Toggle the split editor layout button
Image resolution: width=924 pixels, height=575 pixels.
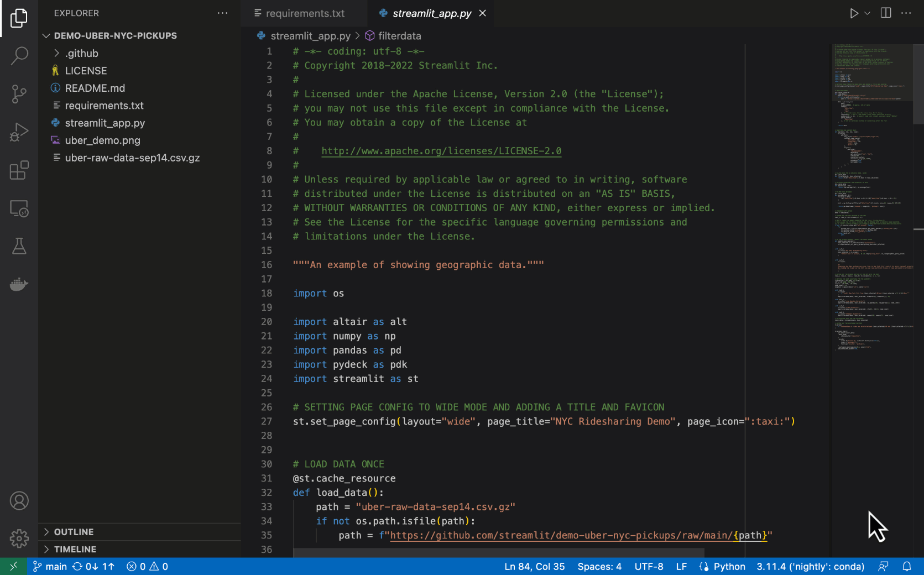click(x=886, y=13)
